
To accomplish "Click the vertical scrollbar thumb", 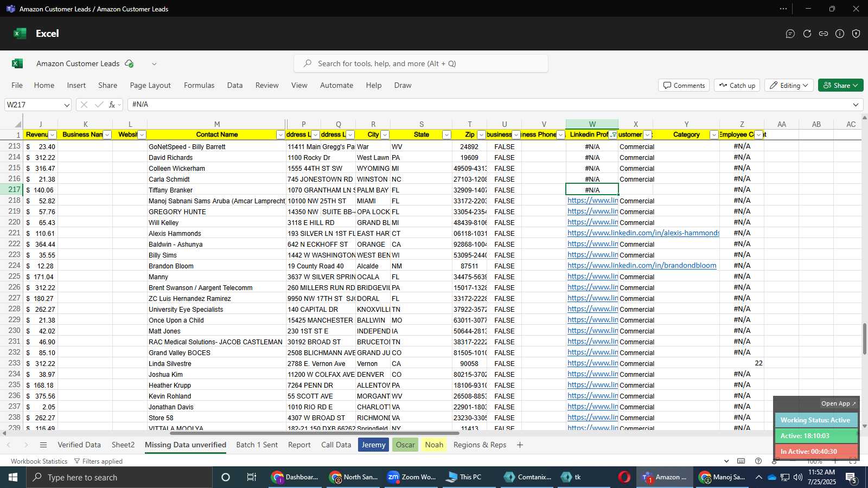I will pos(864,339).
